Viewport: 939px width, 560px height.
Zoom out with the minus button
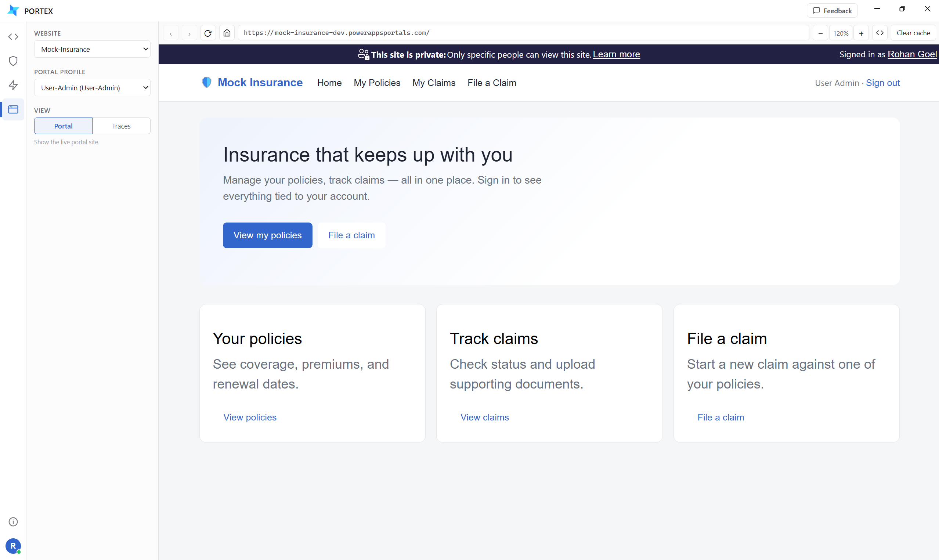coord(820,33)
